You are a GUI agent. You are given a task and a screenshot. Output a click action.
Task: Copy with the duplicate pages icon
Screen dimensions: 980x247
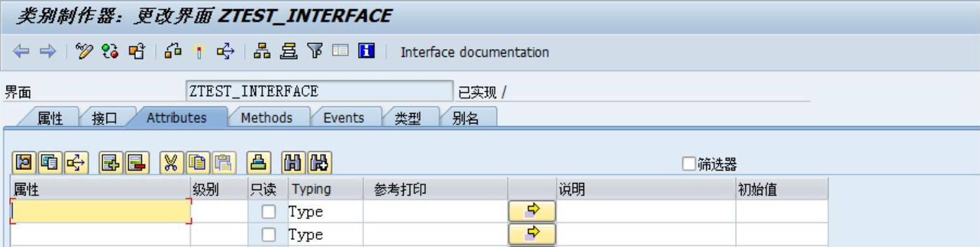coord(197,163)
